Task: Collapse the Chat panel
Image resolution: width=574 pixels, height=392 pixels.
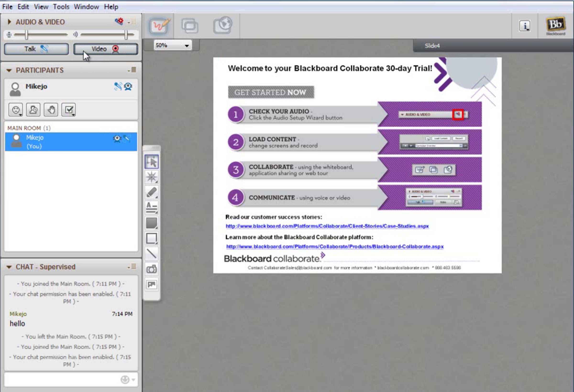Action: [x=9, y=267]
